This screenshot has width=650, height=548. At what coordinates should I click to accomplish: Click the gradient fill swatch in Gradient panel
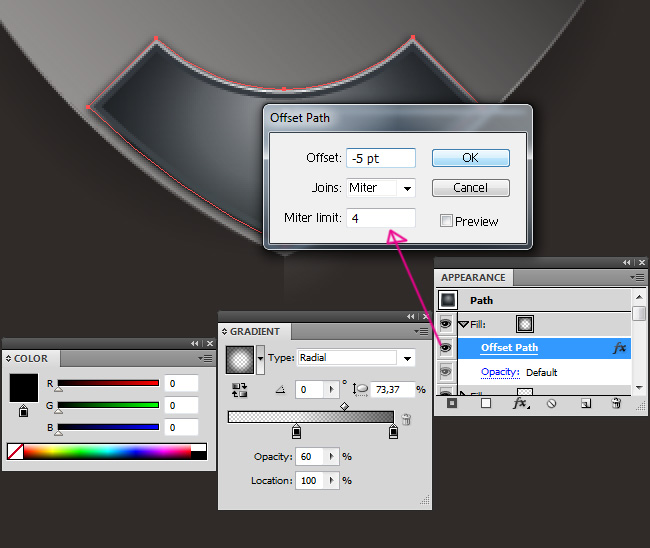[x=240, y=360]
